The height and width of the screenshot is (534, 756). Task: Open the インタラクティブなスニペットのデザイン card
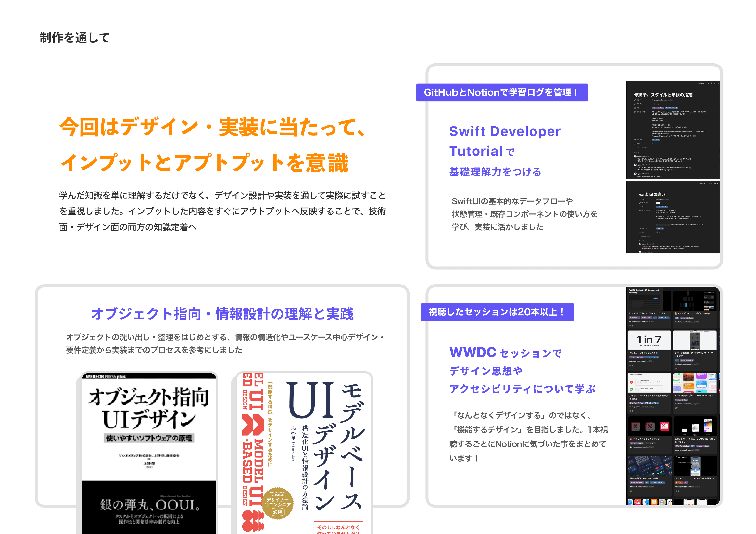point(695,393)
